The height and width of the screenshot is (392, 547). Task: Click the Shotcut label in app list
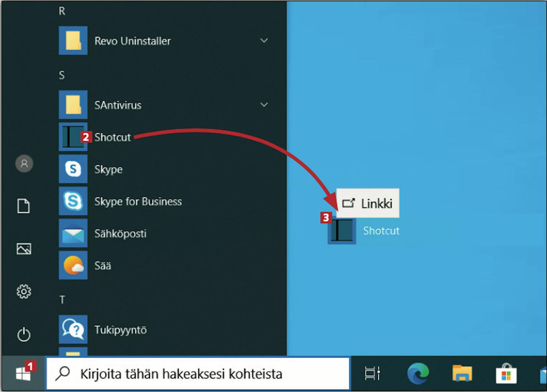tap(112, 137)
